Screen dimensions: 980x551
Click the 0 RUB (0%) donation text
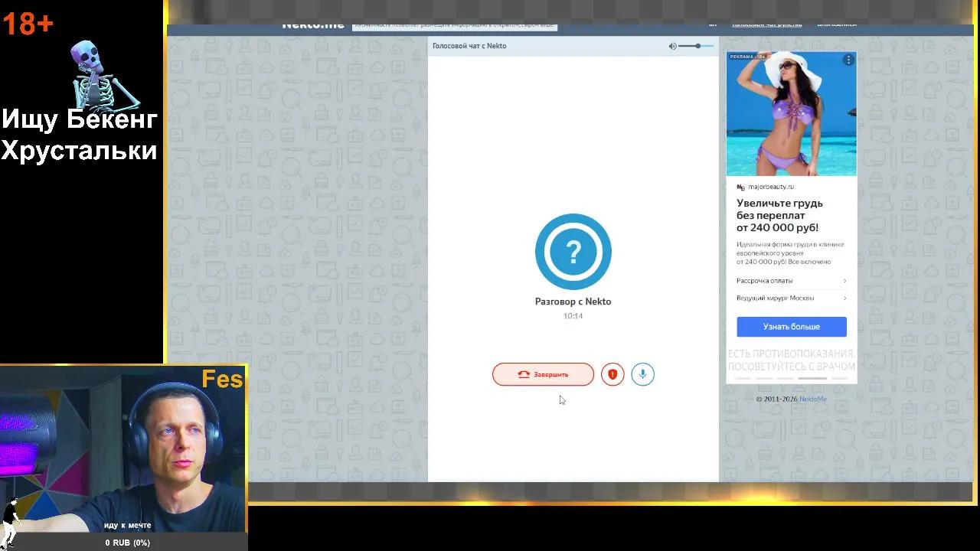(128, 543)
